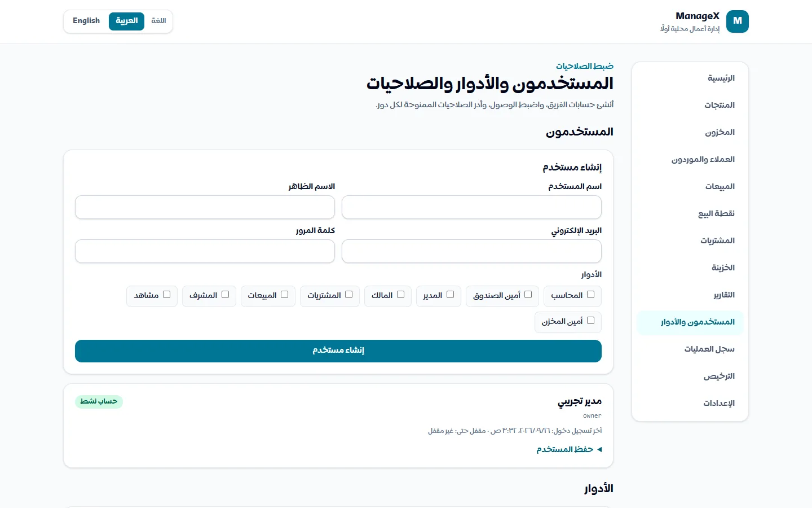Tick the المبيعات role checkbox

[x=284, y=295]
